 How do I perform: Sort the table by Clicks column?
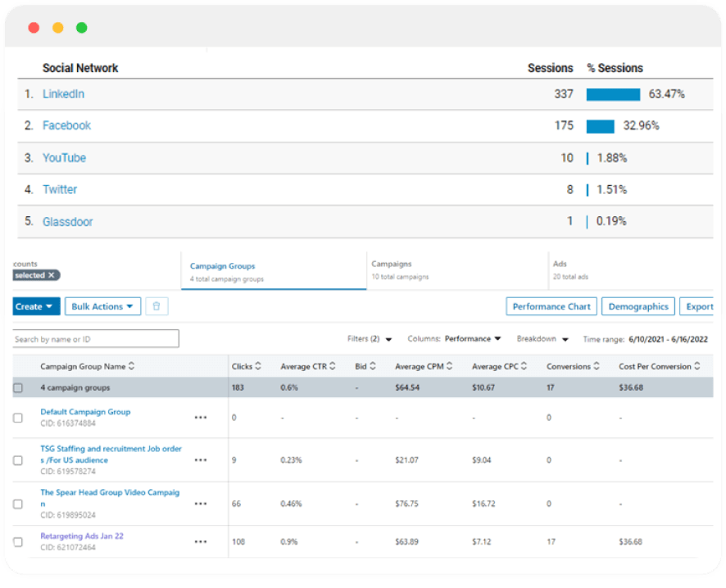pyautogui.click(x=247, y=366)
